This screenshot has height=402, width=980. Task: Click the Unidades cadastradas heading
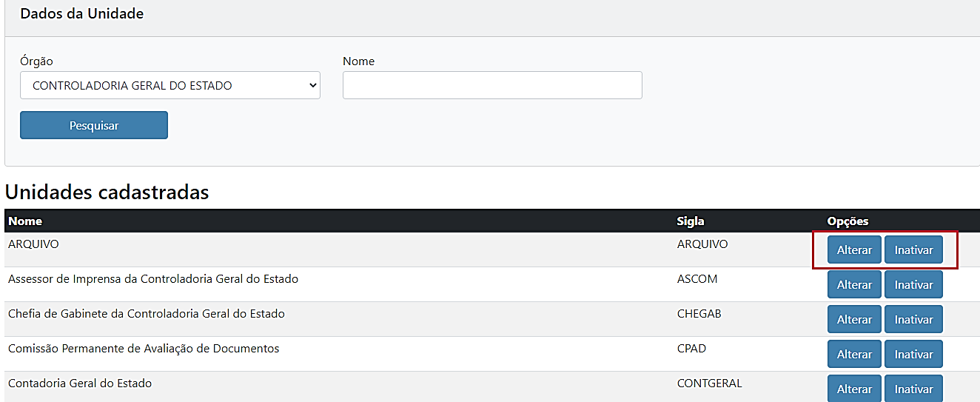tap(107, 192)
